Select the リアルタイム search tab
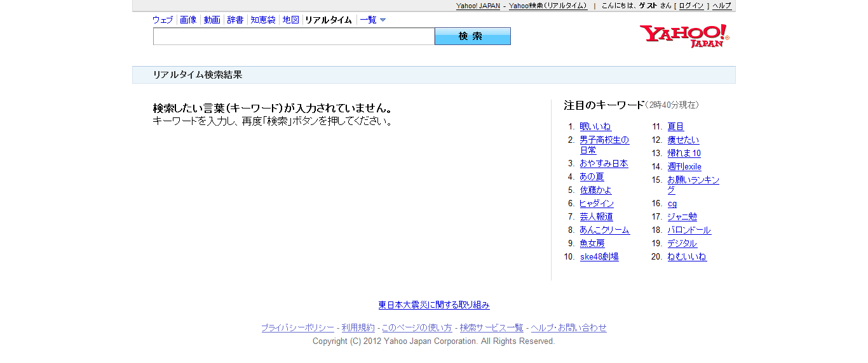Screen dimensions: 868x363 (x=329, y=20)
